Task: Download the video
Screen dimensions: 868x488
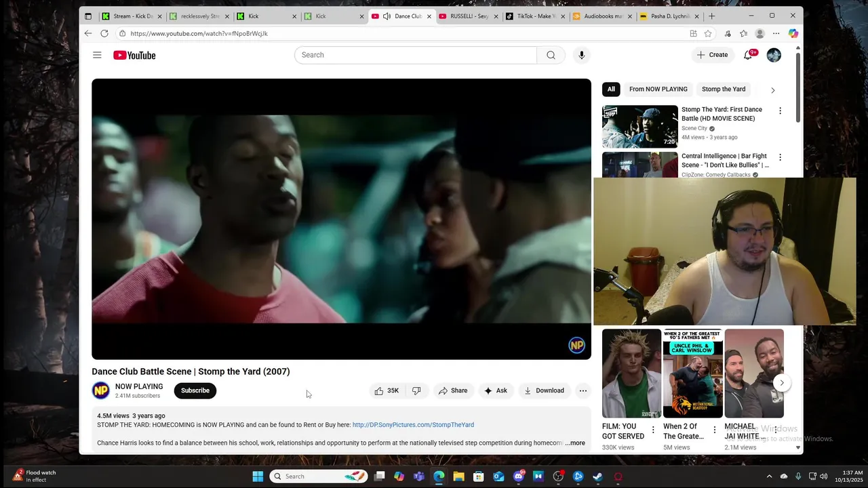Action: tap(544, 390)
